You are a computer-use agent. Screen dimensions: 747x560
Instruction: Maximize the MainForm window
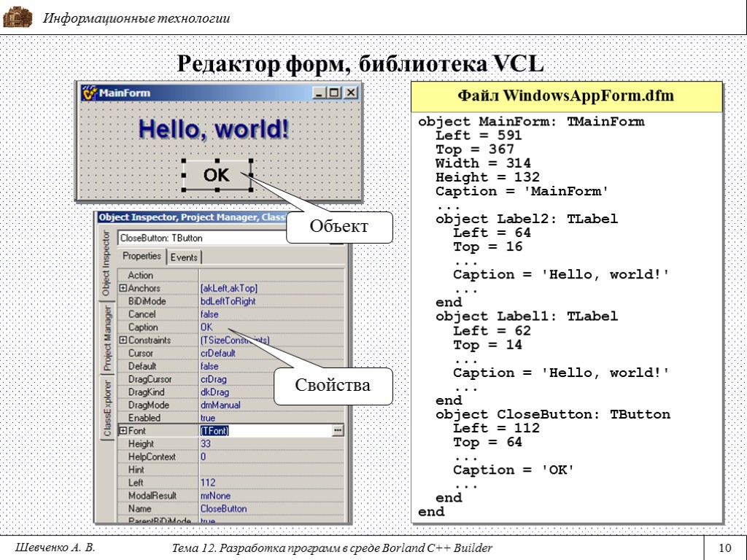pyautogui.click(x=334, y=93)
